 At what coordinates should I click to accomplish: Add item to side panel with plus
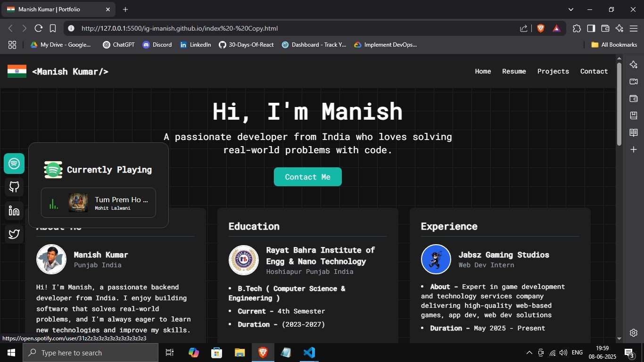[634, 149]
